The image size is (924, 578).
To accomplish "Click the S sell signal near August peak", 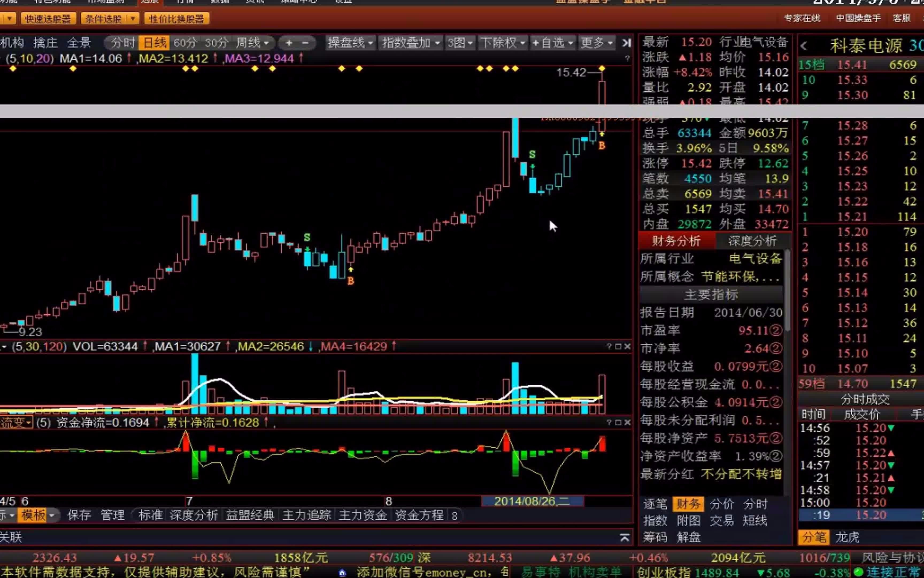I will point(532,154).
